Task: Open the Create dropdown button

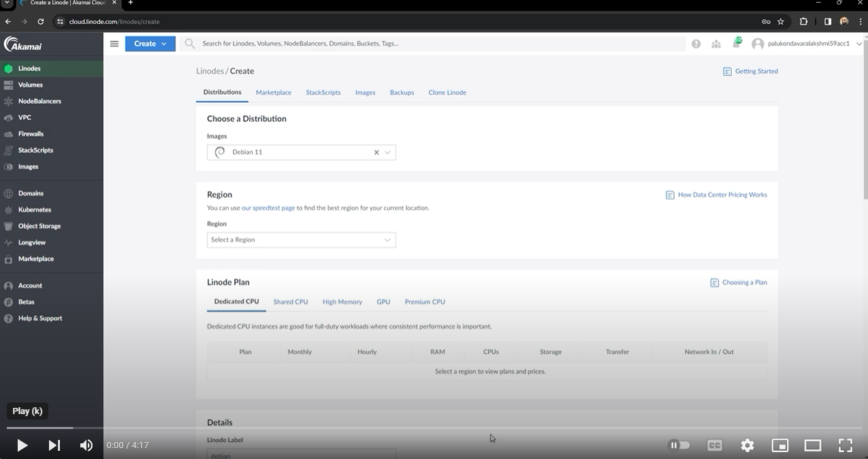Action: click(x=150, y=44)
